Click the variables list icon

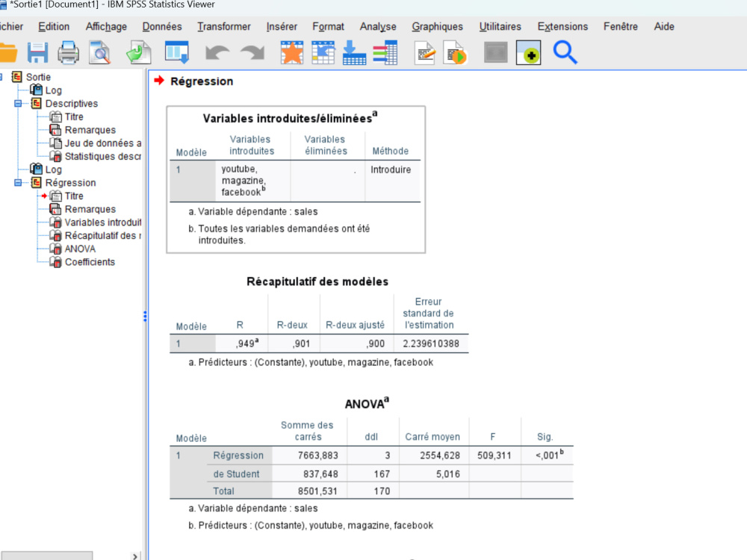tap(385, 52)
